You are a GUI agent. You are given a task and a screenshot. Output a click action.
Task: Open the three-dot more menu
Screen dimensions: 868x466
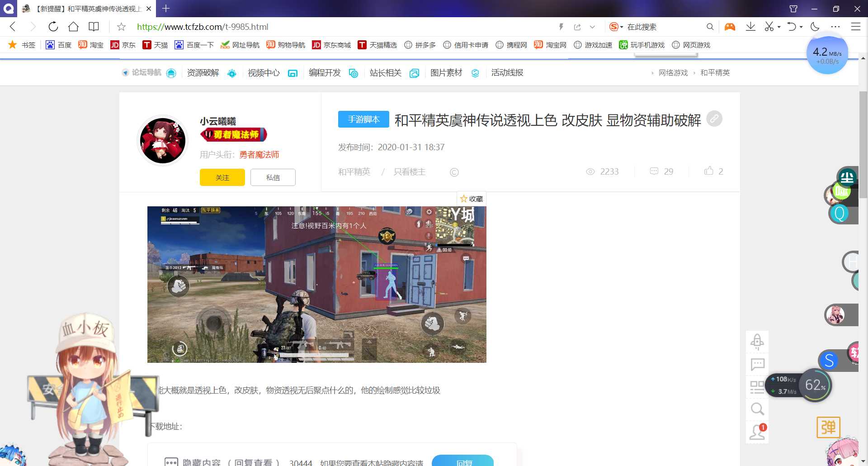835,27
